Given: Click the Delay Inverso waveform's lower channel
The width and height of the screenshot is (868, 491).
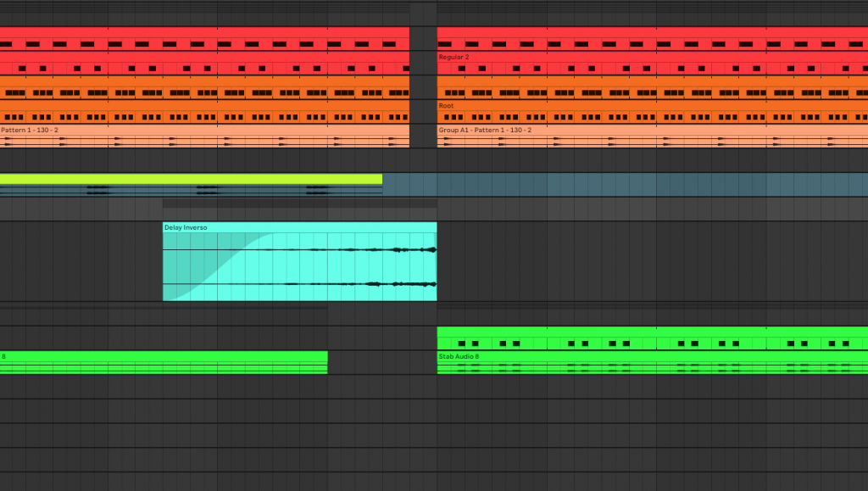Looking at the screenshot, I should tap(299, 284).
